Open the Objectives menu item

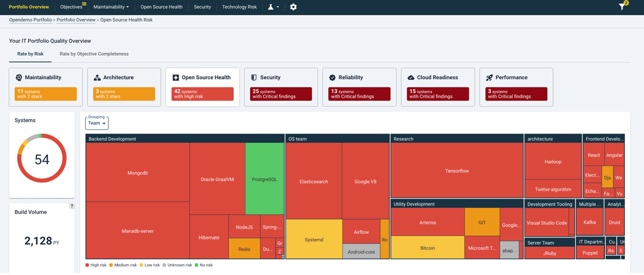[x=72, y=7]
